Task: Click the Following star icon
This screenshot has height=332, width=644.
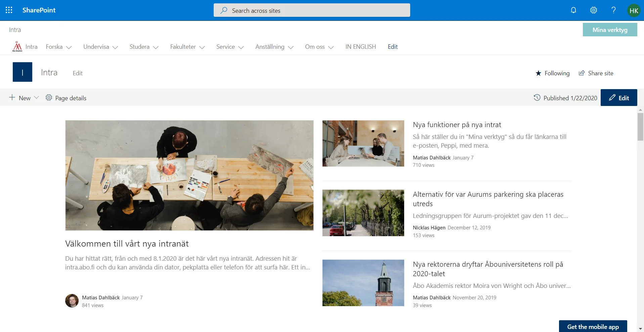Action: [538, 73]
